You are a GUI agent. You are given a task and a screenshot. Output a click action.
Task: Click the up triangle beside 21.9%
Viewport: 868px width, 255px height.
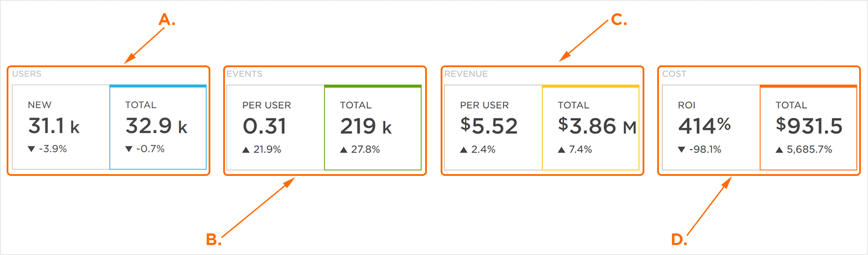click(x=246, y=150)
